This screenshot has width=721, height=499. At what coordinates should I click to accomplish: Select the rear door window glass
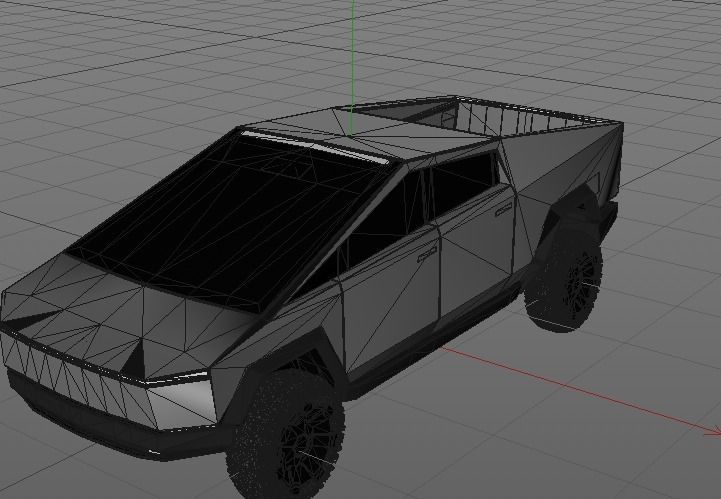pyautogui.click(x=462, y=183)
